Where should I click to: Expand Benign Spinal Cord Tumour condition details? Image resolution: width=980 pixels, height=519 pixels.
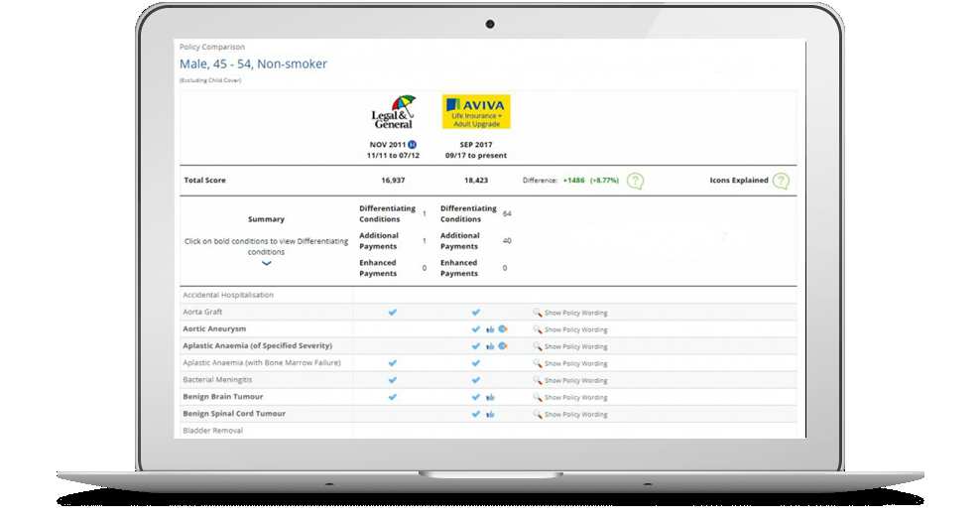(234, 414)
